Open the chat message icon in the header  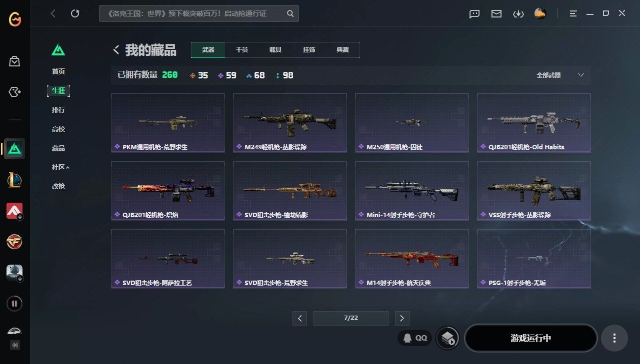[x=474, y=14]
